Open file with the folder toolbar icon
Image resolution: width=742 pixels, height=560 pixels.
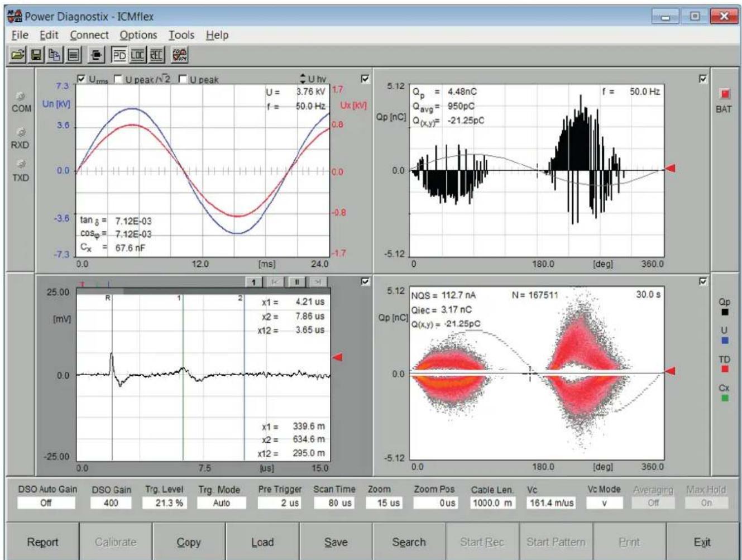point(18,55)
